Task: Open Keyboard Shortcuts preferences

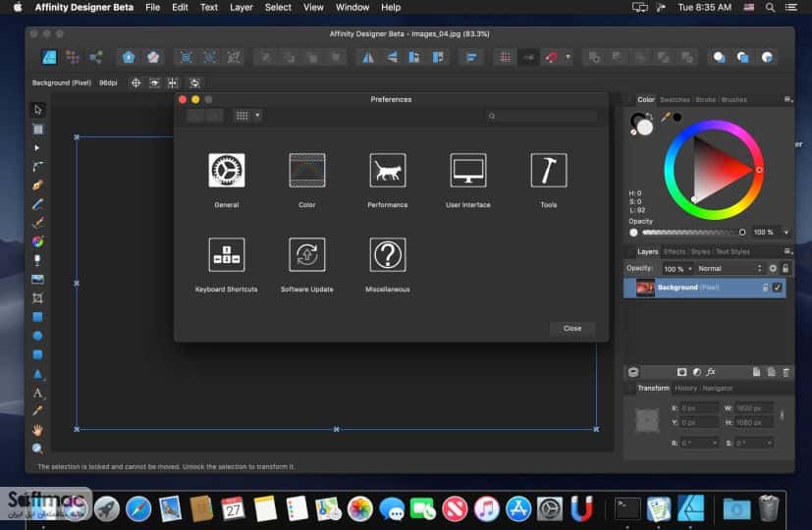Action: (x=226, y=254)
